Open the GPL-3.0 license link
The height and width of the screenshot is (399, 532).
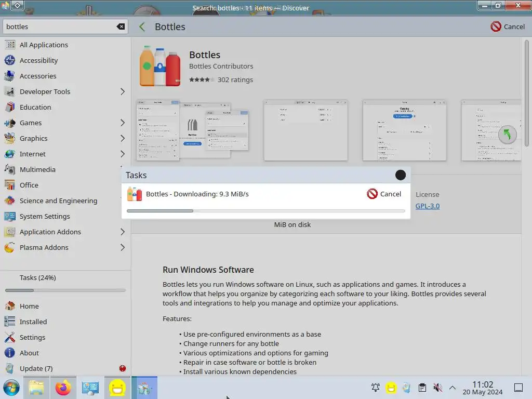(428, 206)
